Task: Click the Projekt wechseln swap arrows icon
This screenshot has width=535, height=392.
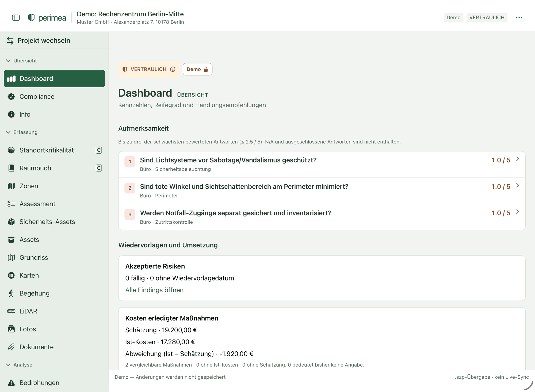Action: [10, 40]
